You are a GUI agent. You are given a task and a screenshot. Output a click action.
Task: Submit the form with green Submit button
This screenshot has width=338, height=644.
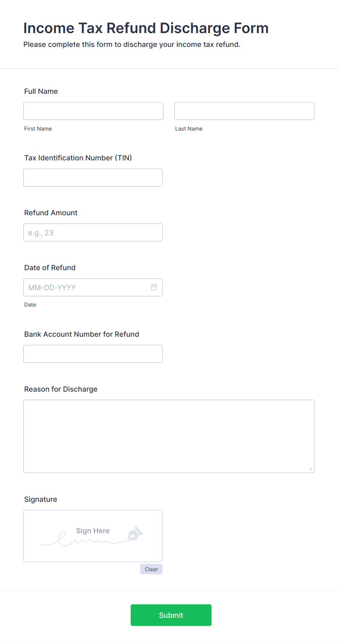(171, 615)
